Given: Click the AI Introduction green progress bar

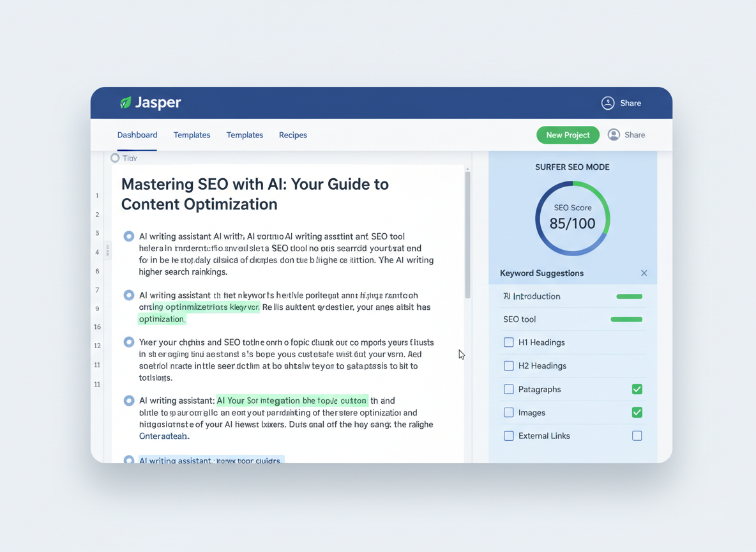Looking at the screenshot, I should pos(629,296).
